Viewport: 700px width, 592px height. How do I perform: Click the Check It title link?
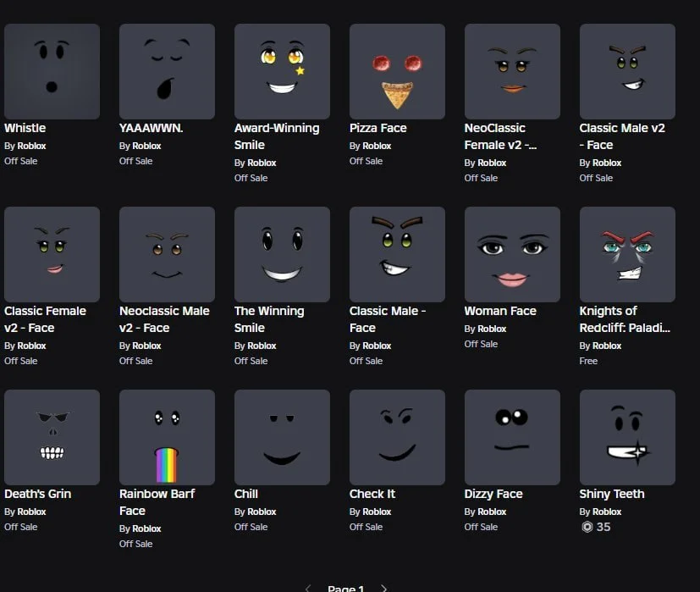pos(372,494)
